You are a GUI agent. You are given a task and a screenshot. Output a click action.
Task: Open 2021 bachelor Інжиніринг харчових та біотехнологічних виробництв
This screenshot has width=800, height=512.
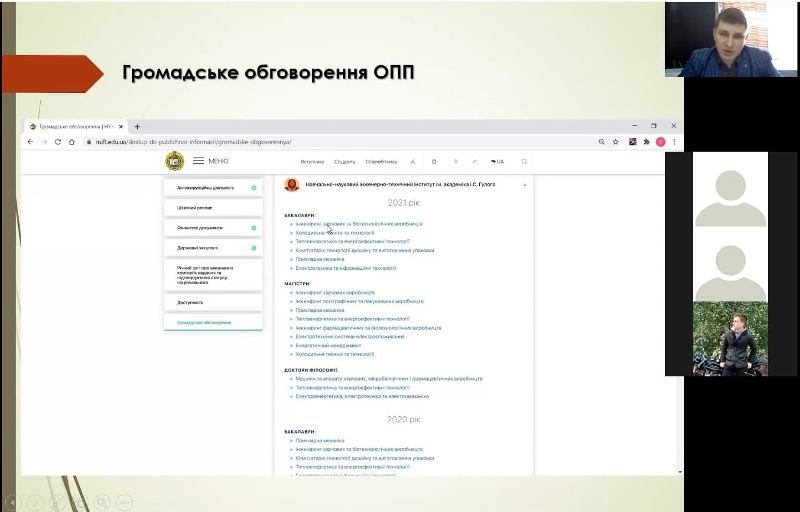click(x=359, y=224)
